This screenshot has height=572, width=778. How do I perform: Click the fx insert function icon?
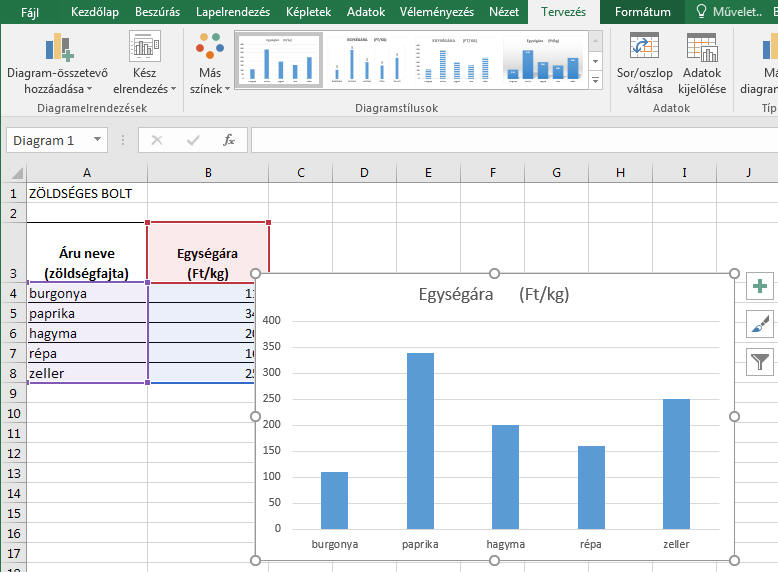coord(229,140)
